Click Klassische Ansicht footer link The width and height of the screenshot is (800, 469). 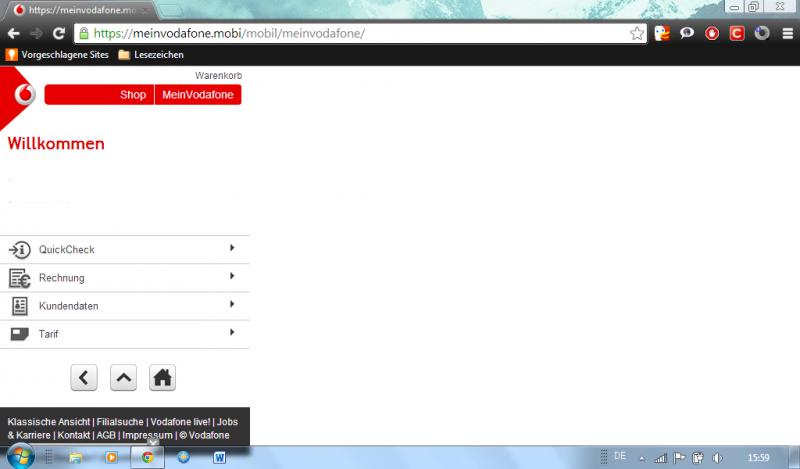[48, 422]
